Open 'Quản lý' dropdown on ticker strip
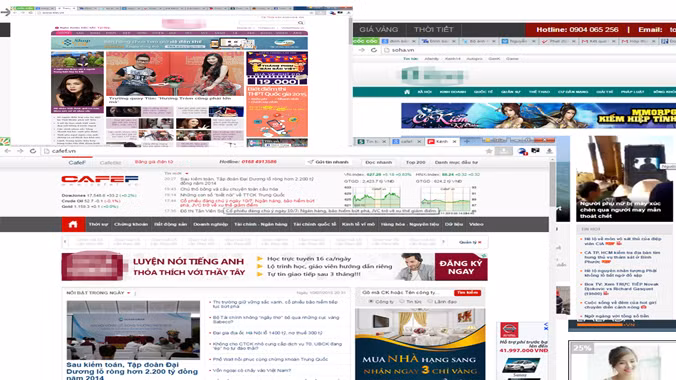 470,242
